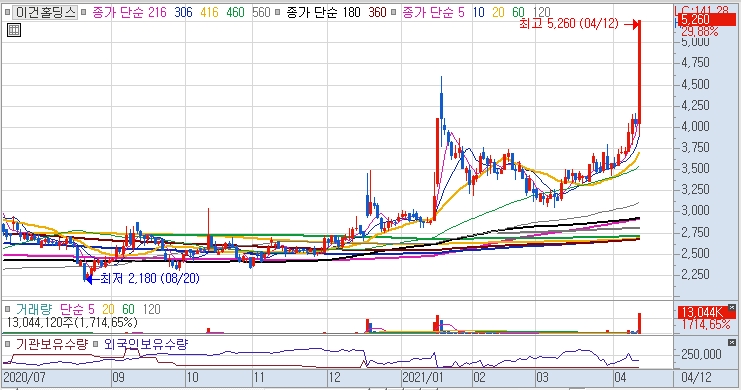Click the 이건홀딩스 stock name button

pyautogui.click(x=45, y=12)
